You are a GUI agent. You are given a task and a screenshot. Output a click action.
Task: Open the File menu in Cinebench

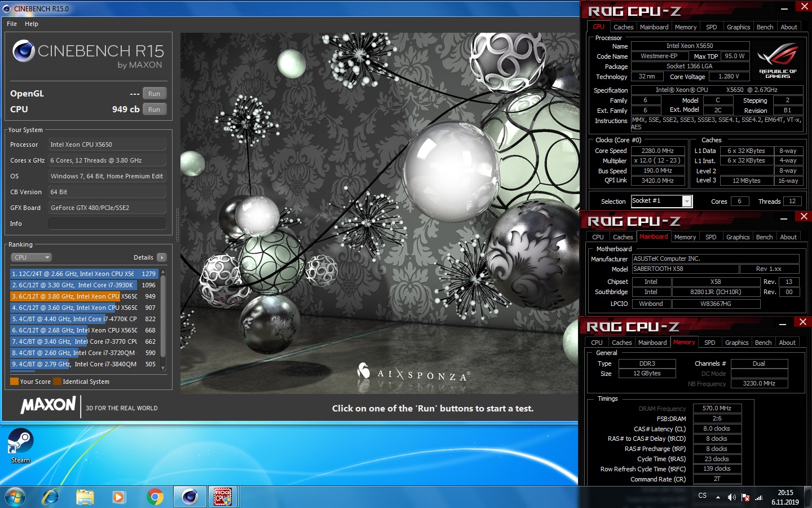[x=12, y=24]
